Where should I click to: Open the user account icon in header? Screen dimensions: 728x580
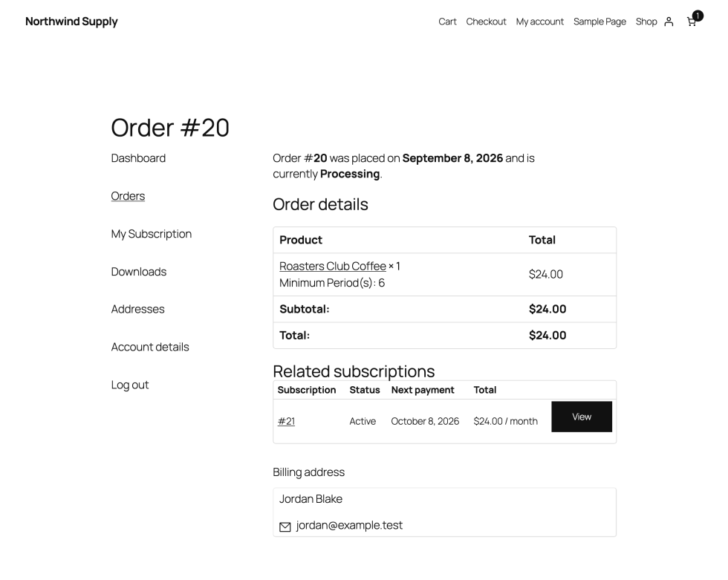(x=669, y=22)
